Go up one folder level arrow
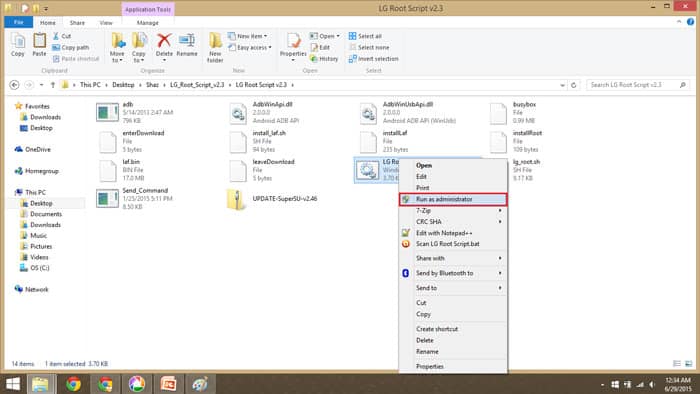Screen dimensions: 700x394 tap(53, 85)
